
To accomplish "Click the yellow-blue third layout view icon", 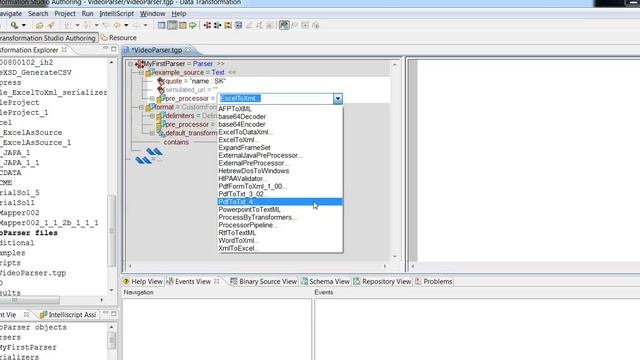I will (182, 25).
